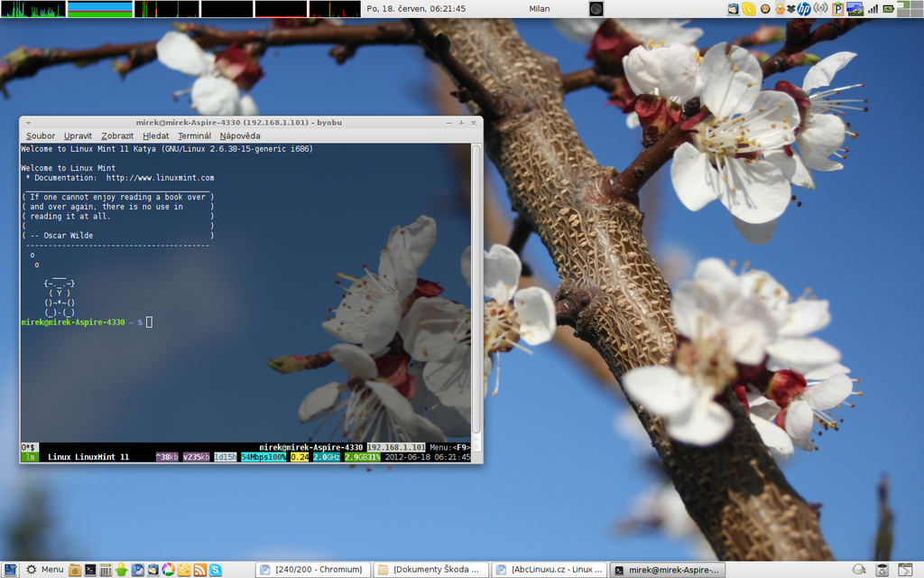
Task: Launch the Skype icon in bottom panel
Action: click(216, 570)
